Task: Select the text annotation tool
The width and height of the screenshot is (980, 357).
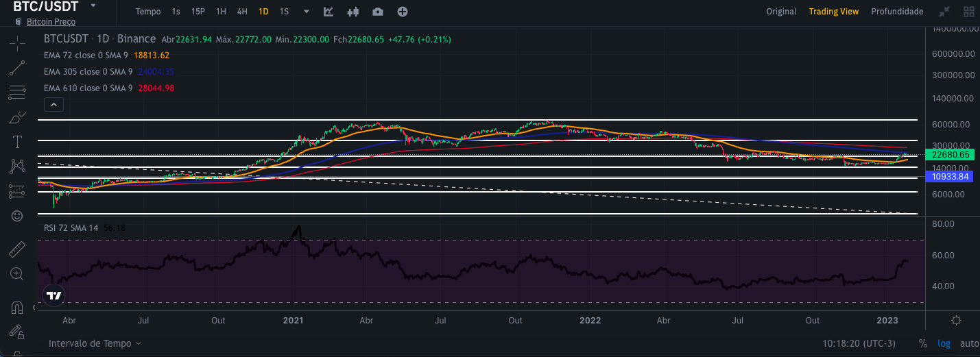Action: 17,142
